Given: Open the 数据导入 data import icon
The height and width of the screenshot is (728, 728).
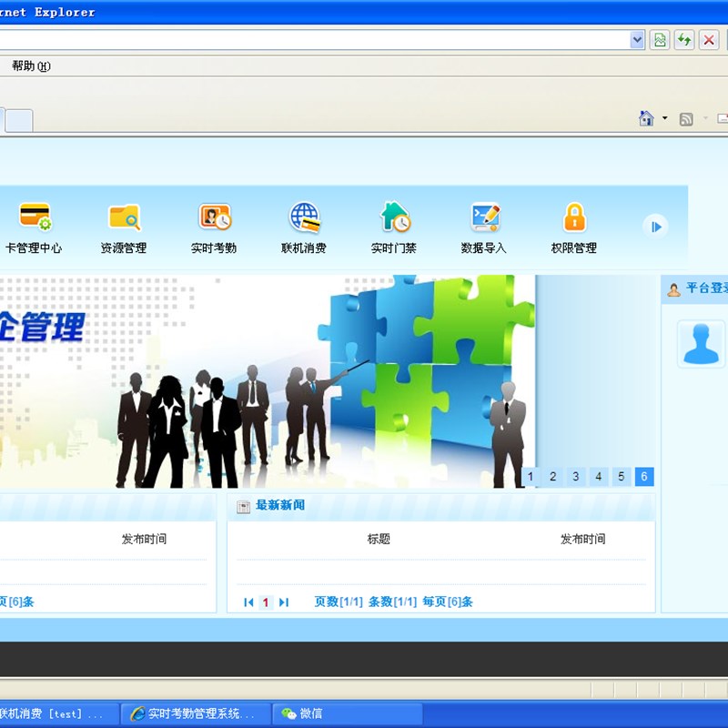Looking at the screenshot, I should tap(485, 217).
